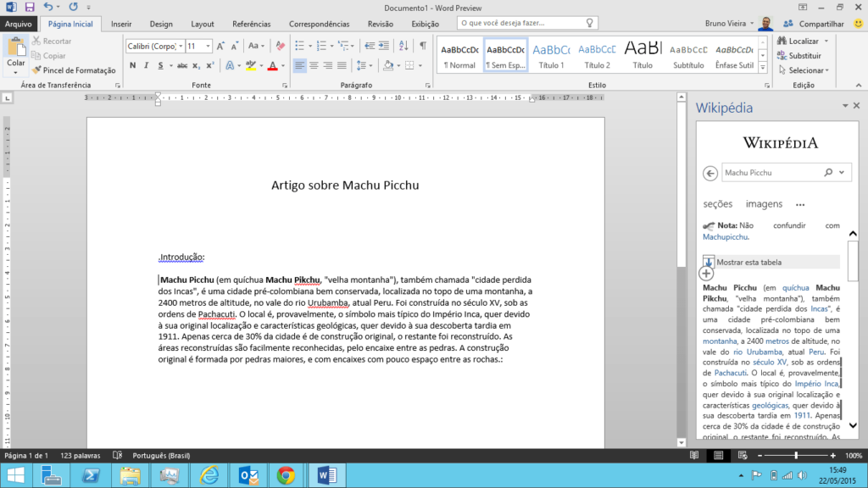Switch to the Inserir tab
Viewport: 868px width, 488px height.
121,24
